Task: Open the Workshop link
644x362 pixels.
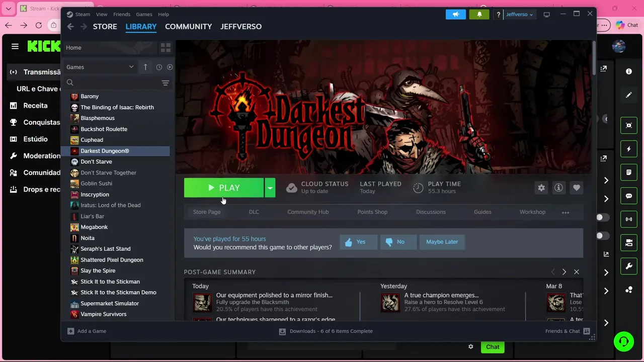Action: (x=532, y=212)
